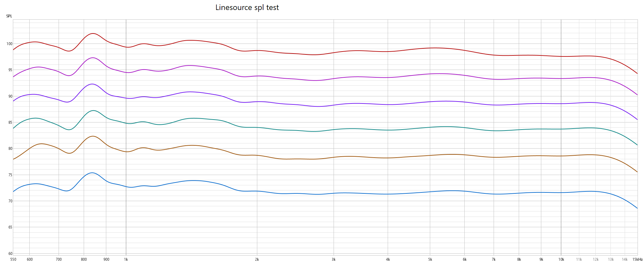Click the 90 dB value on the SPL axis
The width and height of the screenshot is (644, 263).
point(10,96)
